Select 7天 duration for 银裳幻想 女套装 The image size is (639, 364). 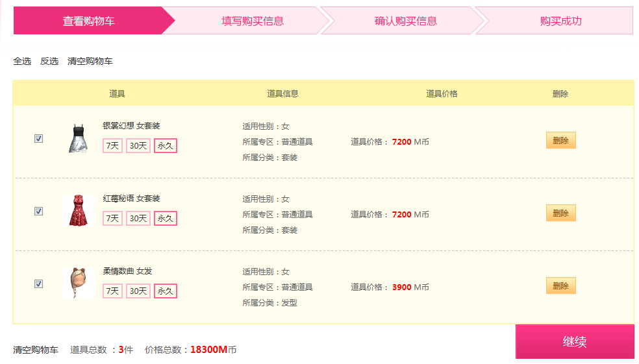112,146
